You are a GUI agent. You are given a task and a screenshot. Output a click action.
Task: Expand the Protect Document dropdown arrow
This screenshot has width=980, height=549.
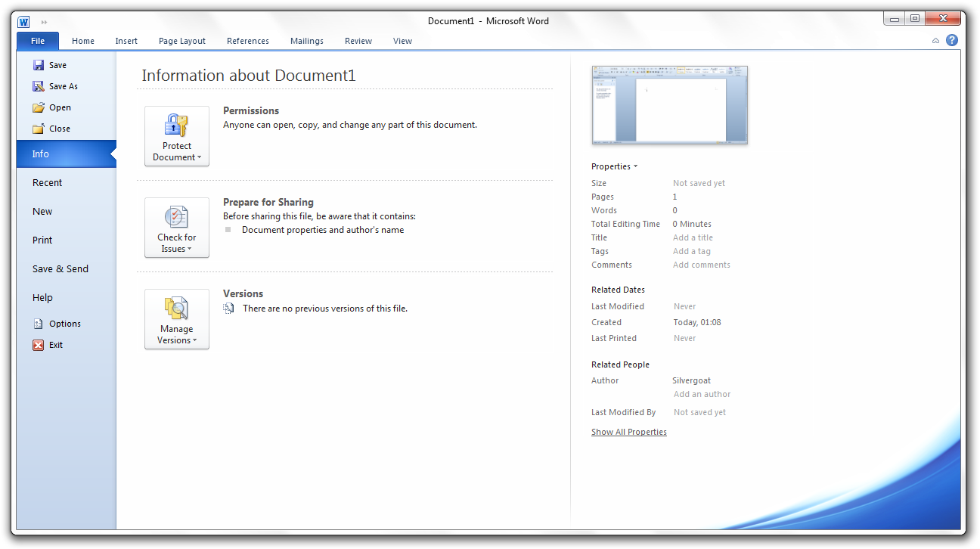tap(200, 158)
